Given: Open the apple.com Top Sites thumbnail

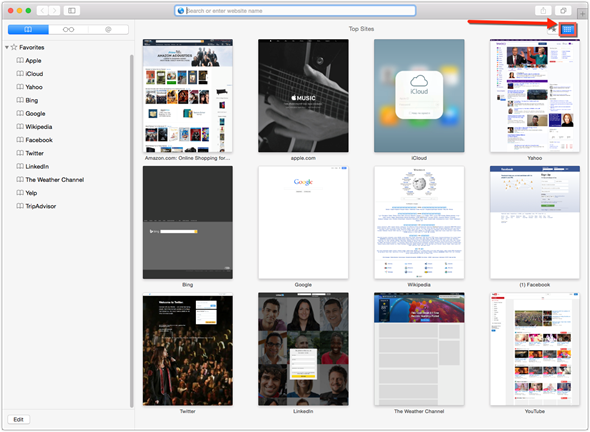Looking at the screenshot, I should (x=303, y=96).
